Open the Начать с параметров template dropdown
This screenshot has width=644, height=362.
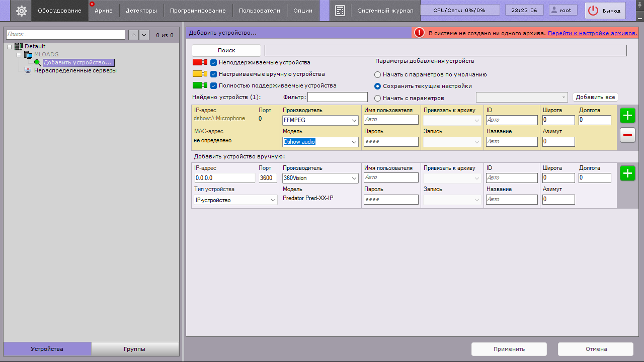pos(522,97)
